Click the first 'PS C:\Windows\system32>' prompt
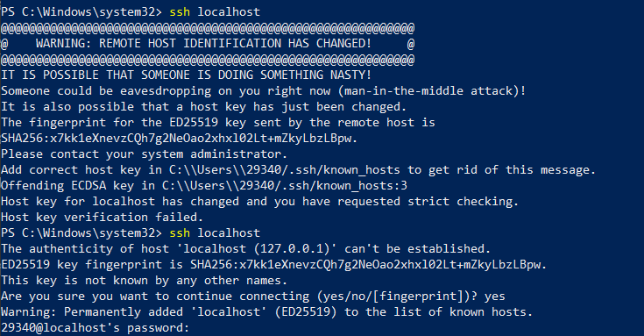The width and height of the screenshot is (644, 336). coord(81,12)
